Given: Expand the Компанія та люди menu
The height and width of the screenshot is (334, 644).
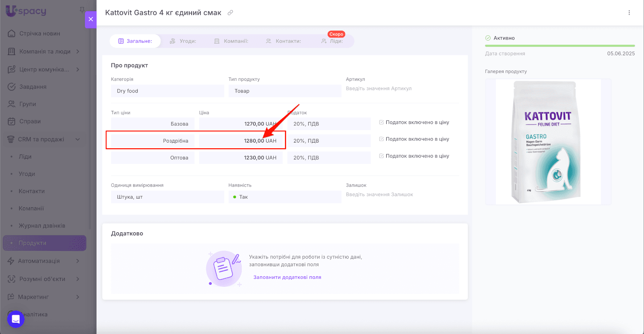Looking at the screenshot, I should coord(78,52).
